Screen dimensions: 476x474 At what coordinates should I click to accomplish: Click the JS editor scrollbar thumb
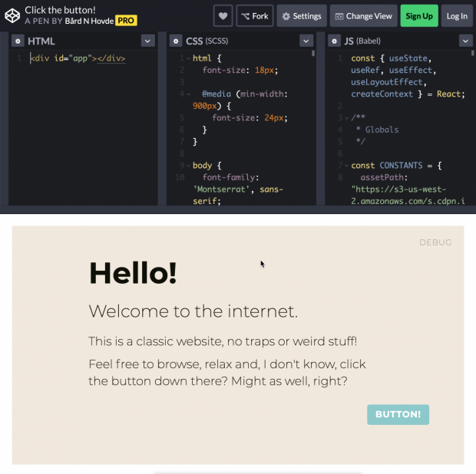(473, 53)
